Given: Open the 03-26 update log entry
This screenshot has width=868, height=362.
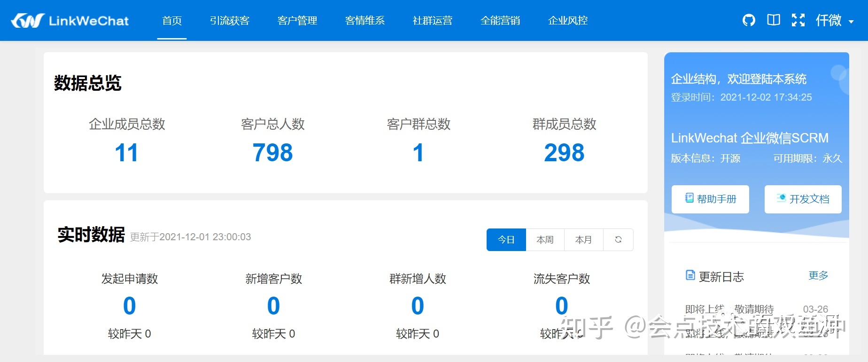Looking at the screenshot, I should click(x=757, y=309).
